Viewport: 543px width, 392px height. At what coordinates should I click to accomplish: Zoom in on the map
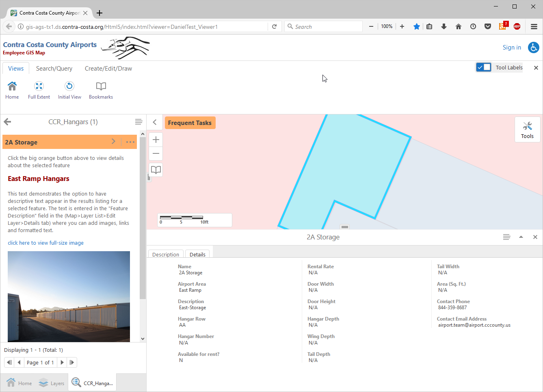tap(156, 140)
